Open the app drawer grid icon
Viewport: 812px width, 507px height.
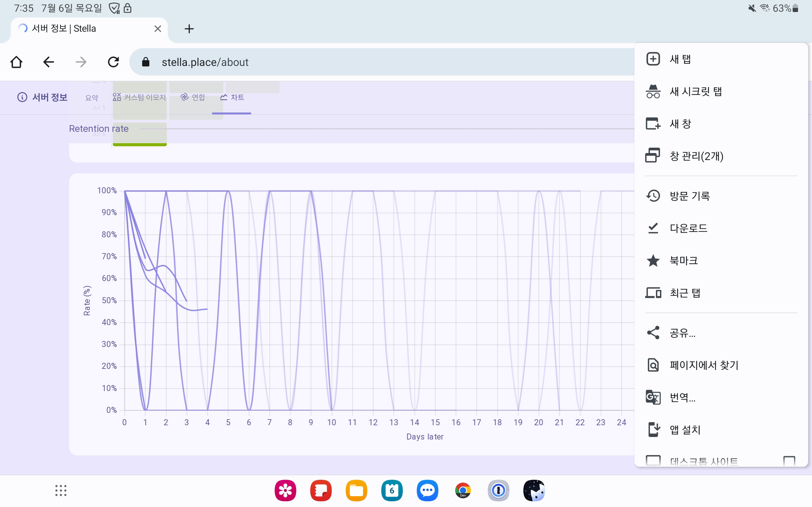(61, 490)
